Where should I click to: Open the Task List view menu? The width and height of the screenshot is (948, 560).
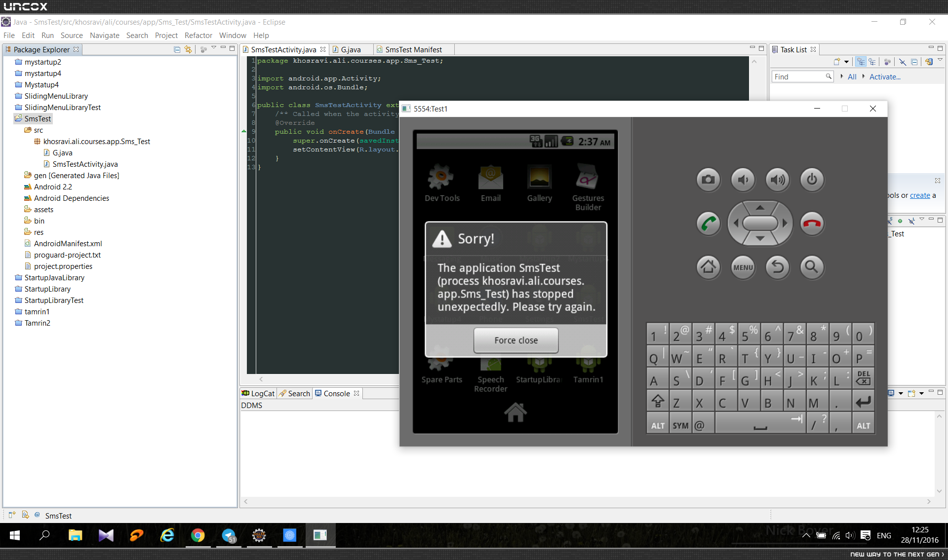pos(940,60)
